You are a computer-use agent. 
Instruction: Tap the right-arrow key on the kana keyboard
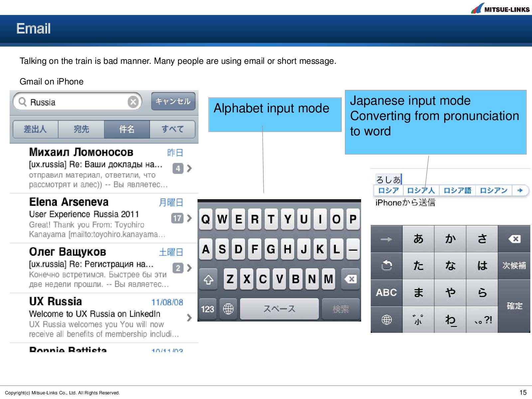(386, 239)
